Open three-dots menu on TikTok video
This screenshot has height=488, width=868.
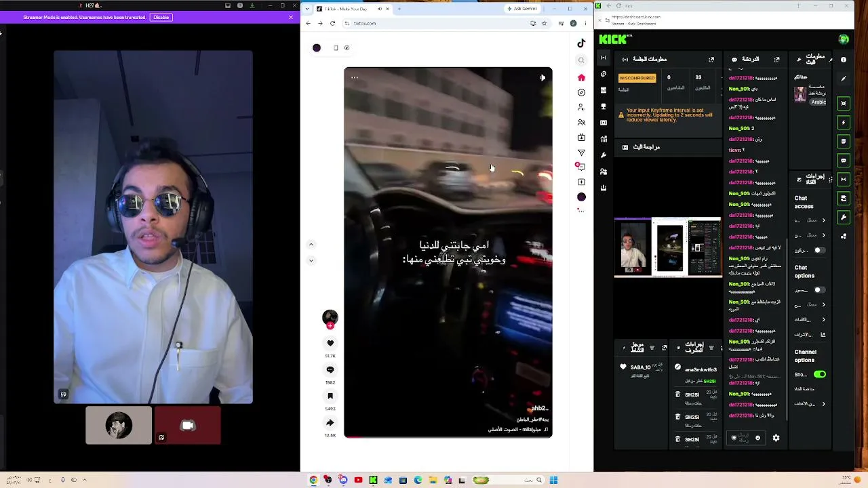[x=354, y=78]
